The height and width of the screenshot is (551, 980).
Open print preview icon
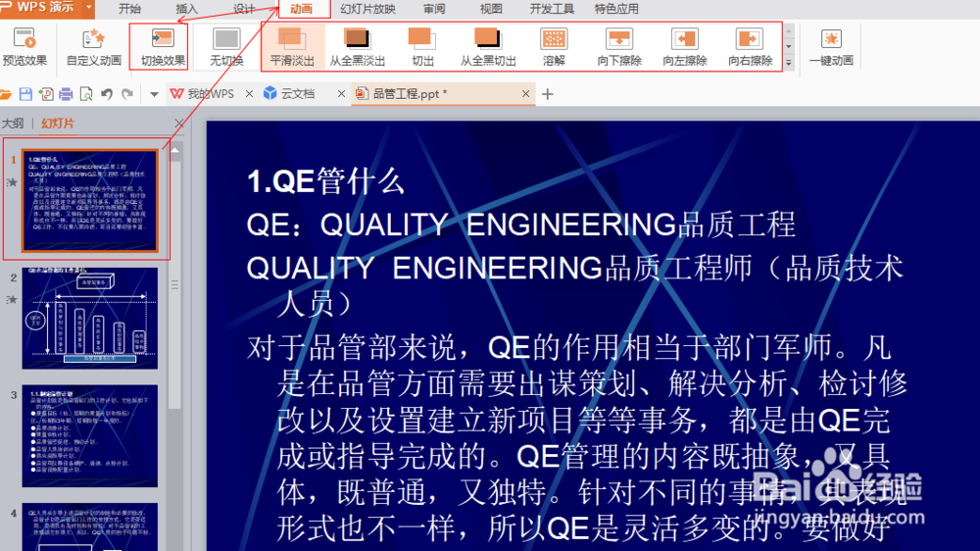tap(86, 94)
